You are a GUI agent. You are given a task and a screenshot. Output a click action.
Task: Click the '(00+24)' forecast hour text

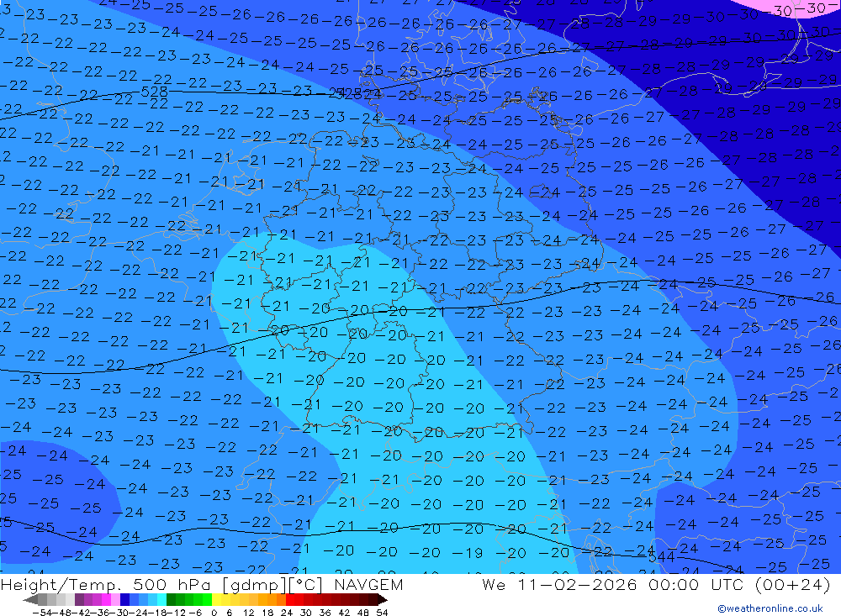(x=793, y=584)
